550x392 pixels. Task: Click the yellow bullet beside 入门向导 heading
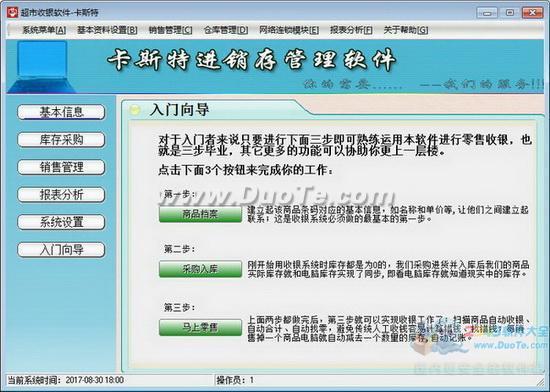tap(134, 110)
